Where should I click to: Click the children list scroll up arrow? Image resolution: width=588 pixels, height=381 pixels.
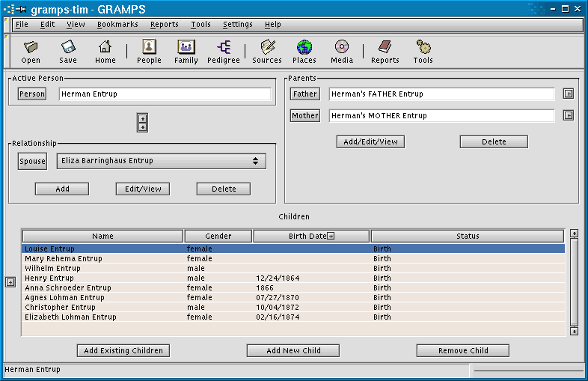[574, 234]
